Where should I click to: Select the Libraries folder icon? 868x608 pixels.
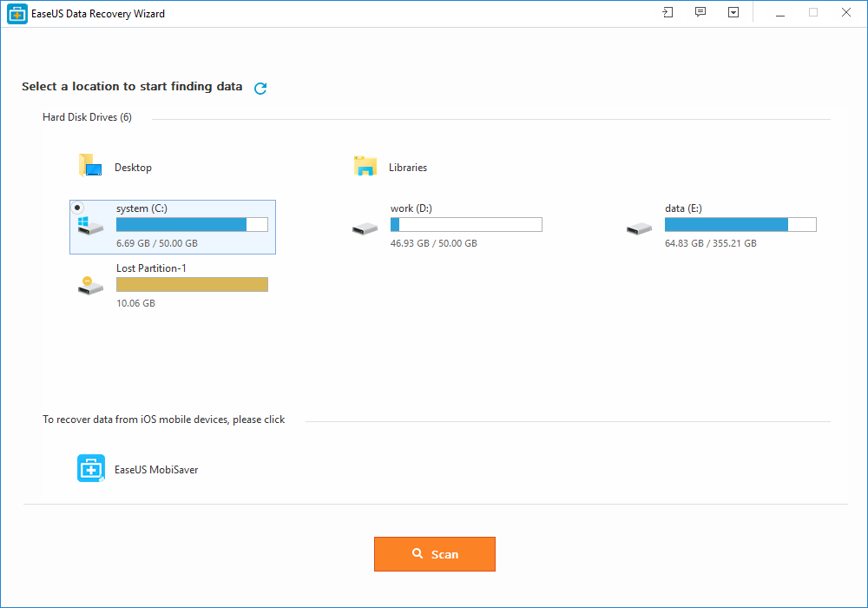pyautogui.click(x=365, y=166)
